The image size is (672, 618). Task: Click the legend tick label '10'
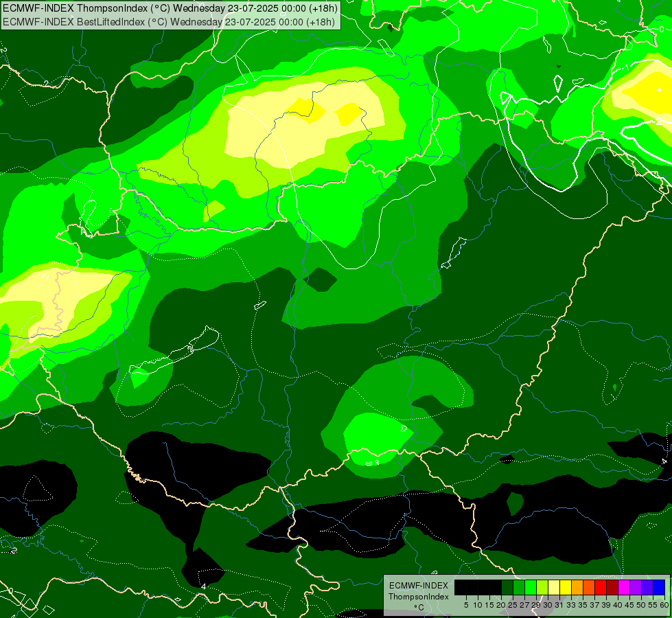478,605
